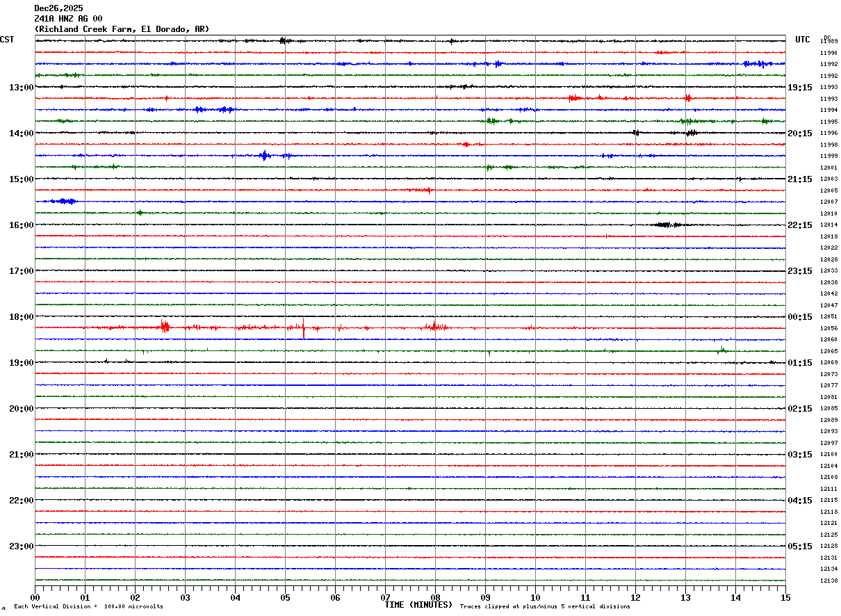Click the '03:15' UTC time label

tap(800, 455)
